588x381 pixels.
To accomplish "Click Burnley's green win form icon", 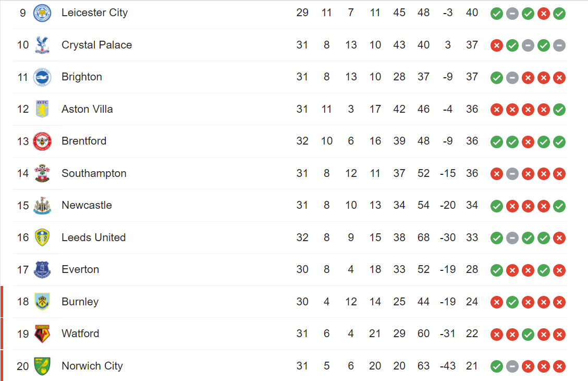I will (x=512, y=302).
